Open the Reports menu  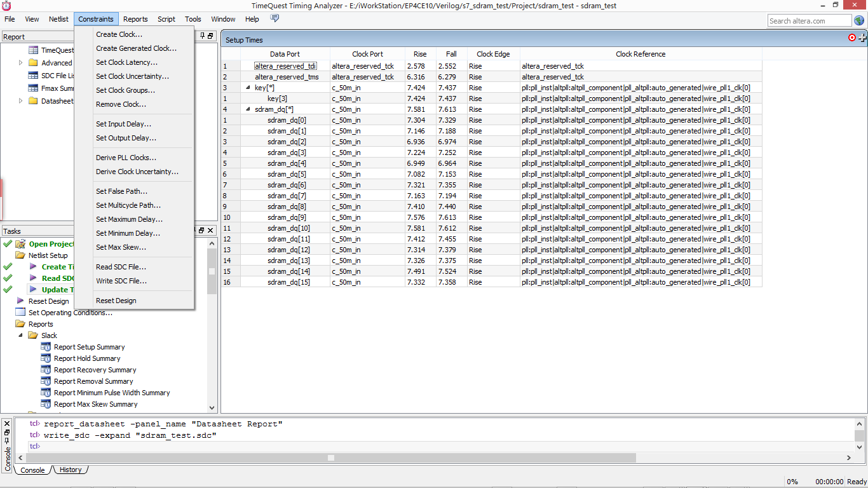click(x=135, y=19)
